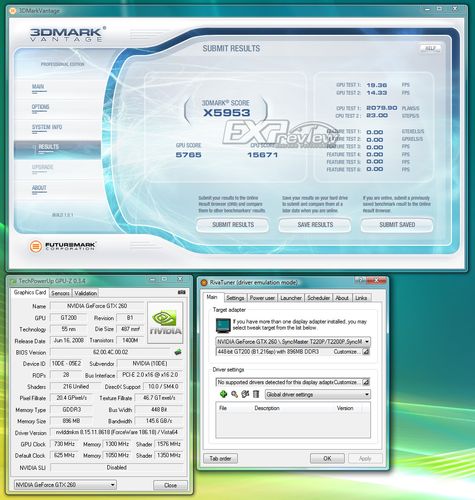The image size is (475, 500).
Task: Click the Default Clock value 625 MHz
Action: pos(63,455)
